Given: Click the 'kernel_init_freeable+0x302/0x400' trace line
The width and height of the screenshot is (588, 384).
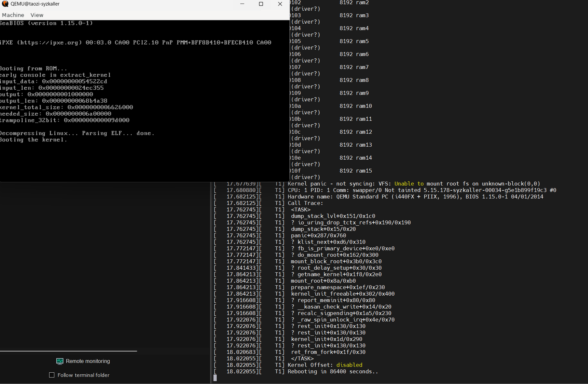Looking at the screenshot, I should pos(343,294).
